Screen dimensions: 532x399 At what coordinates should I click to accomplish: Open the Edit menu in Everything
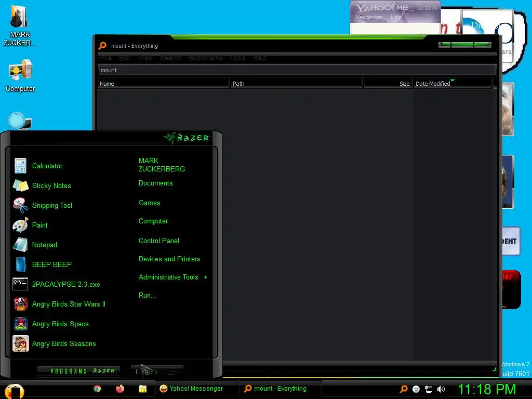(125, 58)
